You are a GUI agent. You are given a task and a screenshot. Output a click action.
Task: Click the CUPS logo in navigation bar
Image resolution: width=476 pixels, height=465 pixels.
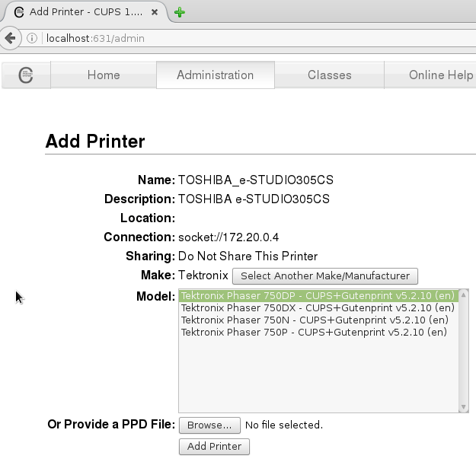coord(26,75)
